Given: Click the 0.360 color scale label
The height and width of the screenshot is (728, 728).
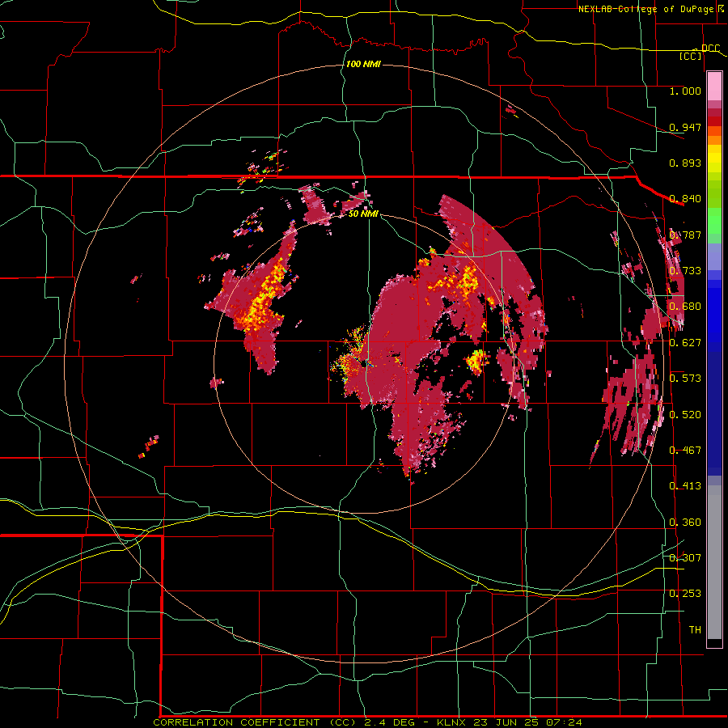Looking at the screenshot, I should pyautogui.click(x=685, y=523).
